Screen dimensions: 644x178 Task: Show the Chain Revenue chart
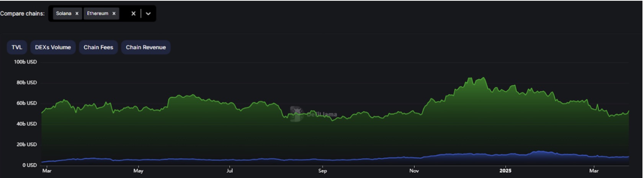(x=145, y=47)
